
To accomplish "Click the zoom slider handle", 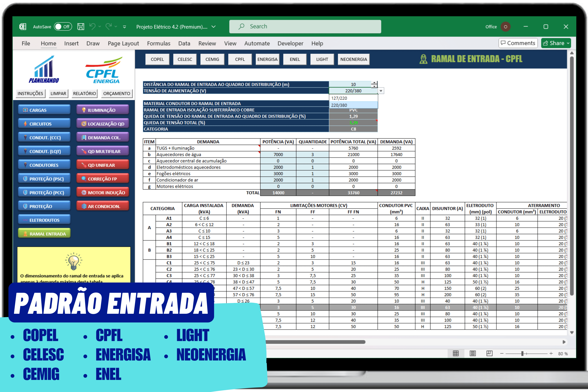I will coord(522,353).
